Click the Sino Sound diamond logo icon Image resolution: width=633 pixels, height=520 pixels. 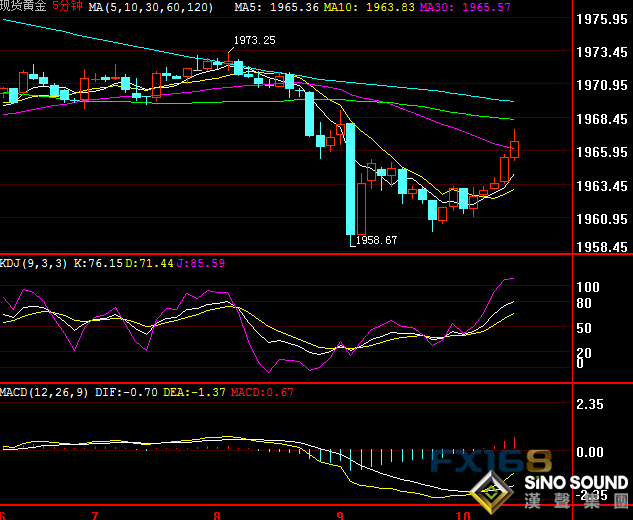click(493, 491)
